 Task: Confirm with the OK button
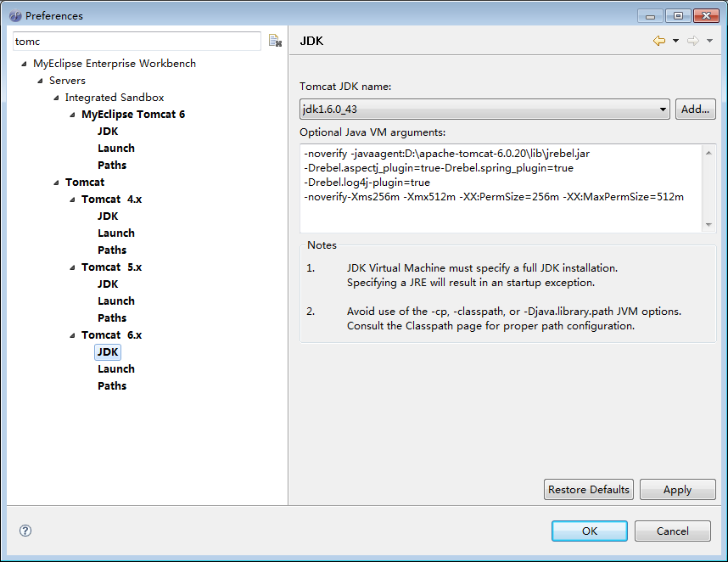590,531
